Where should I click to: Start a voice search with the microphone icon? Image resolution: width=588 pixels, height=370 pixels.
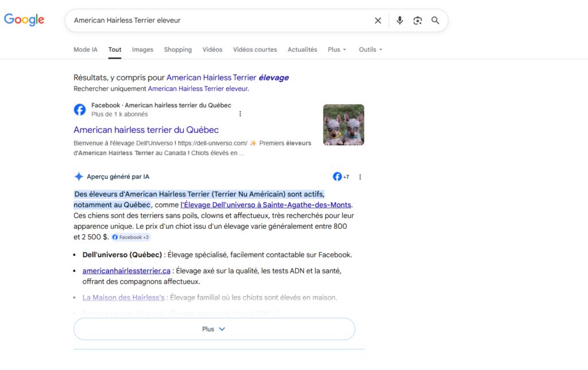coord(400,20)
